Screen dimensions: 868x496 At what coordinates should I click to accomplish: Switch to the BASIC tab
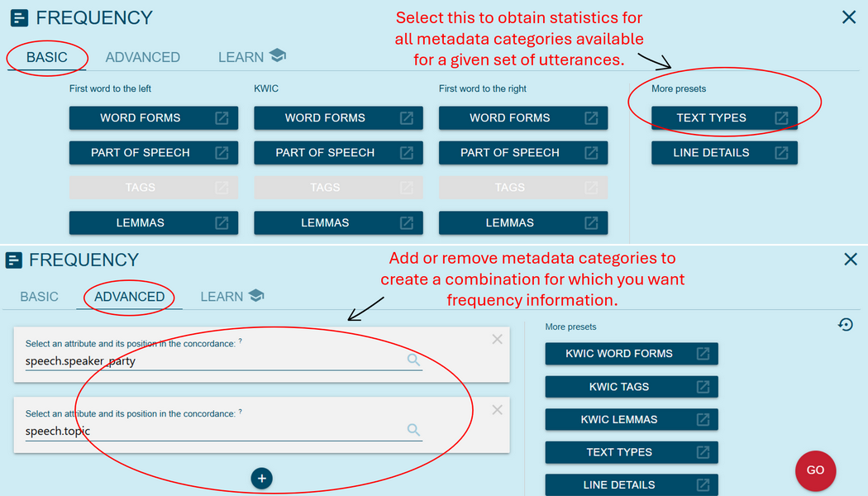46,57
